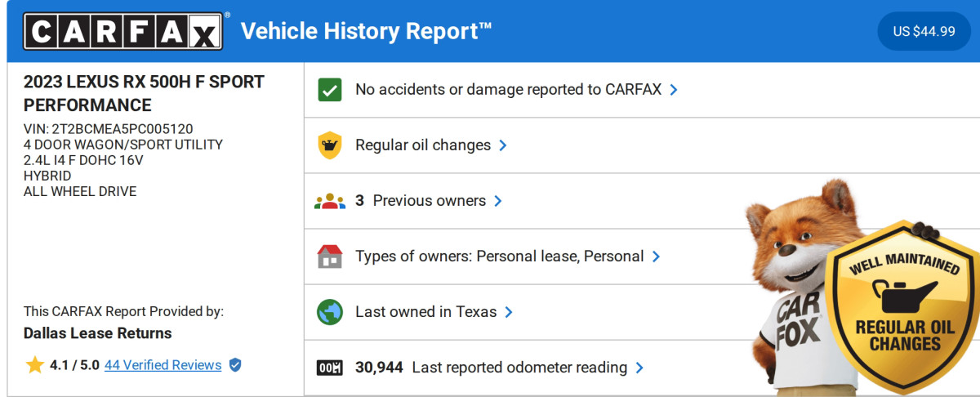The width and height of the screenshot is (980, 397).
Task: Click the Dallas Lease Returns dealer name
Action: pyautogui.click(x=97, y=333)
